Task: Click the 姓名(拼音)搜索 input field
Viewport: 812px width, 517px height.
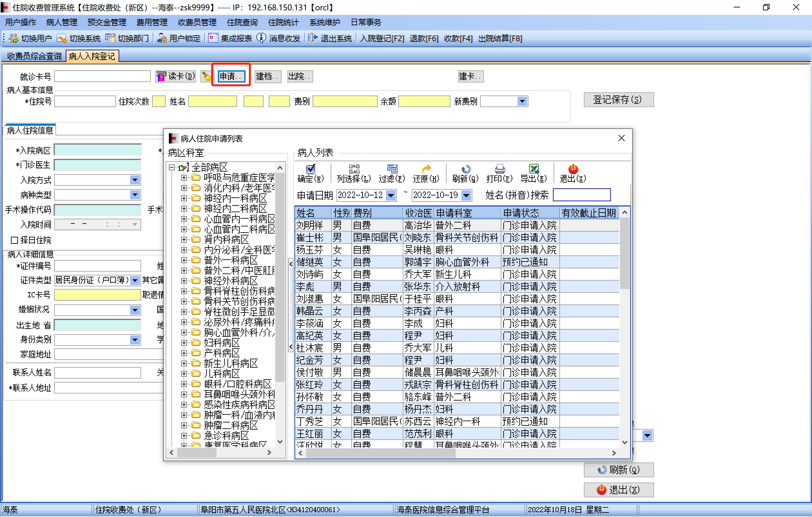Action: click(x=582, y=195)
